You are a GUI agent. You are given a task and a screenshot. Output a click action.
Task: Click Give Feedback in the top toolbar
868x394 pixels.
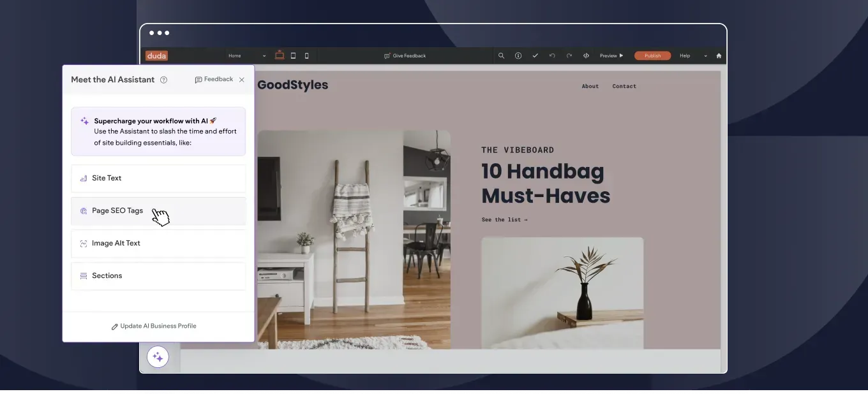coord(405,55)
